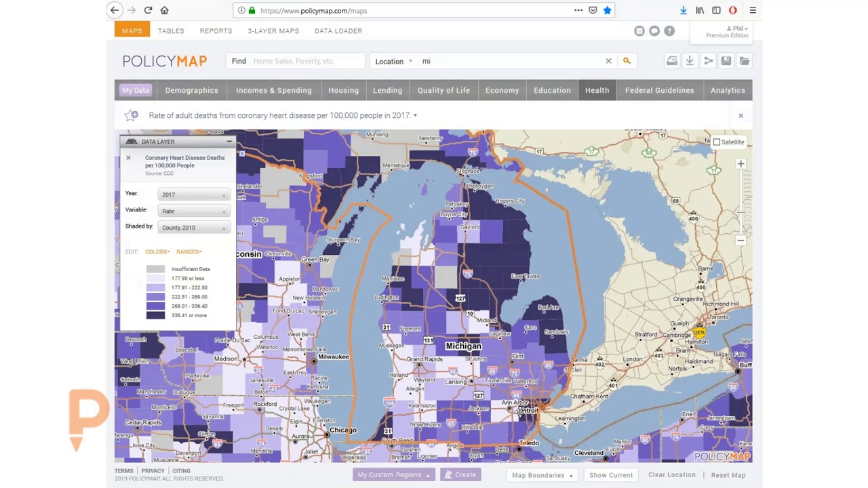868x488 pixels.
Task: Open the Variable Rate dropdown
Action: click(193, 211)
